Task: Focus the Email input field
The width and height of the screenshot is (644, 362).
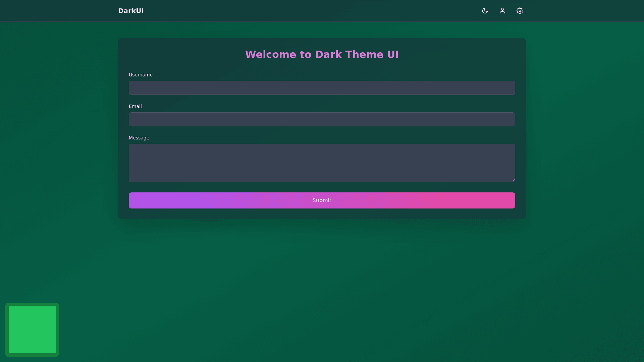Action: [x=322, y=119]
